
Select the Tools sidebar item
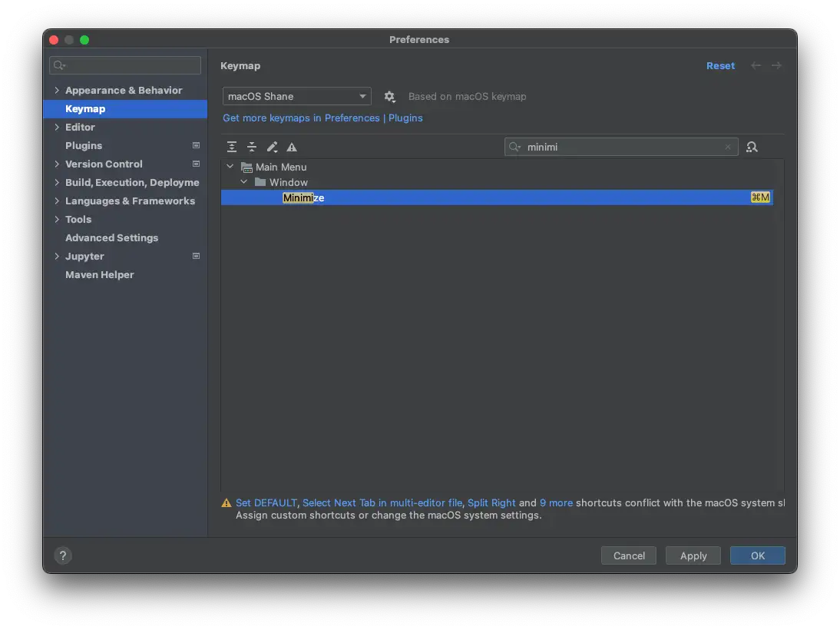(x=78, y=219)
